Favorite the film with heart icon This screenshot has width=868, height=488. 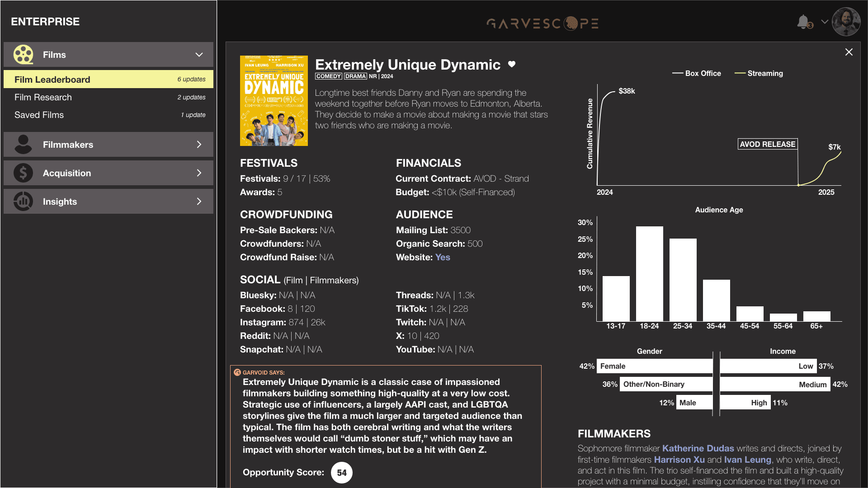click(512, 65)
